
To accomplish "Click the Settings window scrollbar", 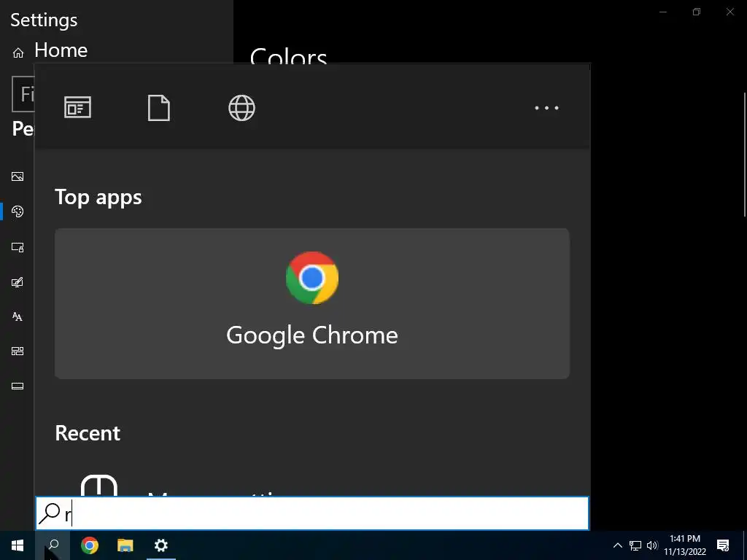I will [x=745, y=155].
